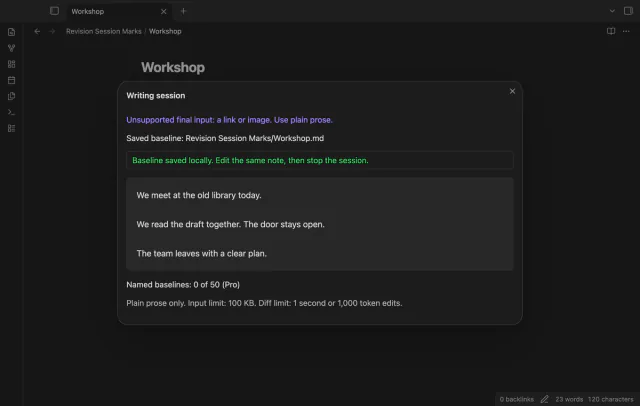The width and height of the screenshot is (640, 406).
Task: Click the Workshop note title
Action: (x=173, y=67)
